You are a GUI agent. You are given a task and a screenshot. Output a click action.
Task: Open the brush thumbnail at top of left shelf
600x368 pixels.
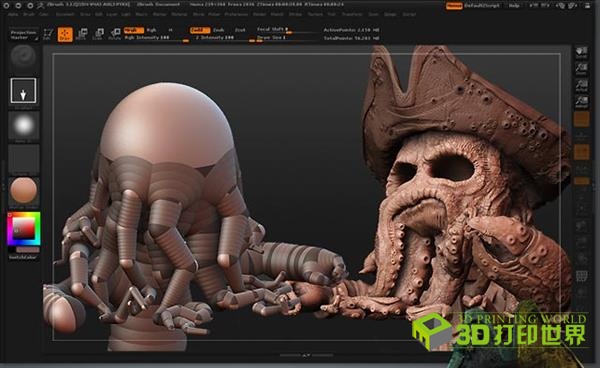click(x=24, y=57)
